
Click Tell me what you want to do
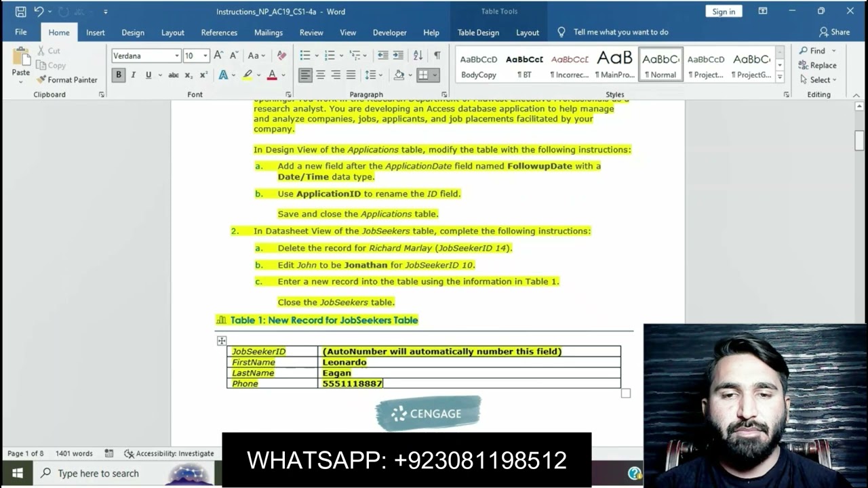click(x=620, y=32)
